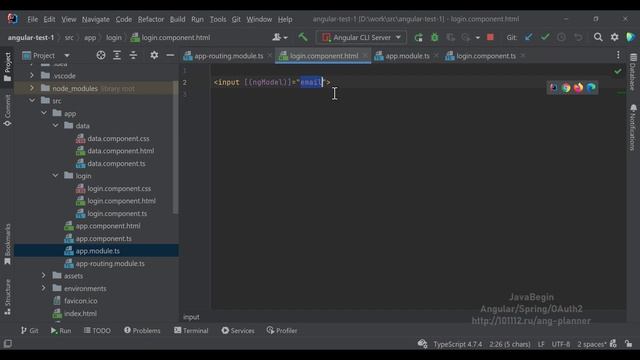The image size is (640, 360).
Task: Select opened file crosshair icon in Project panel
Action: 101,55
